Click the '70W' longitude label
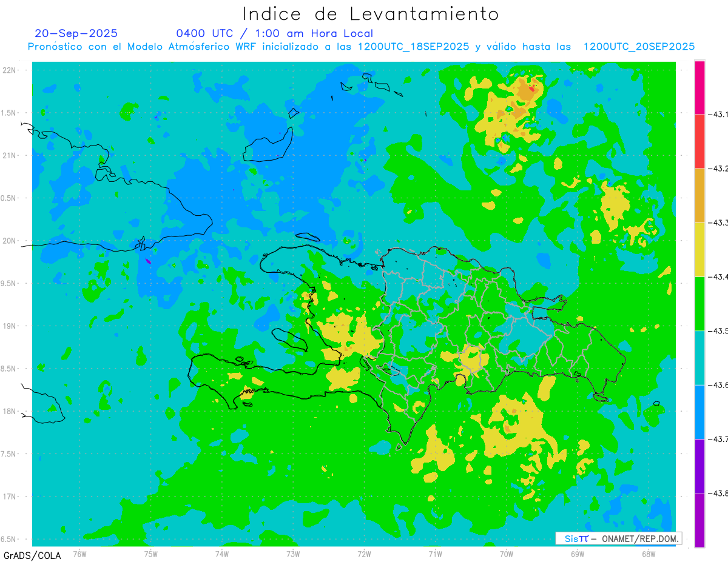 point(507,554)
